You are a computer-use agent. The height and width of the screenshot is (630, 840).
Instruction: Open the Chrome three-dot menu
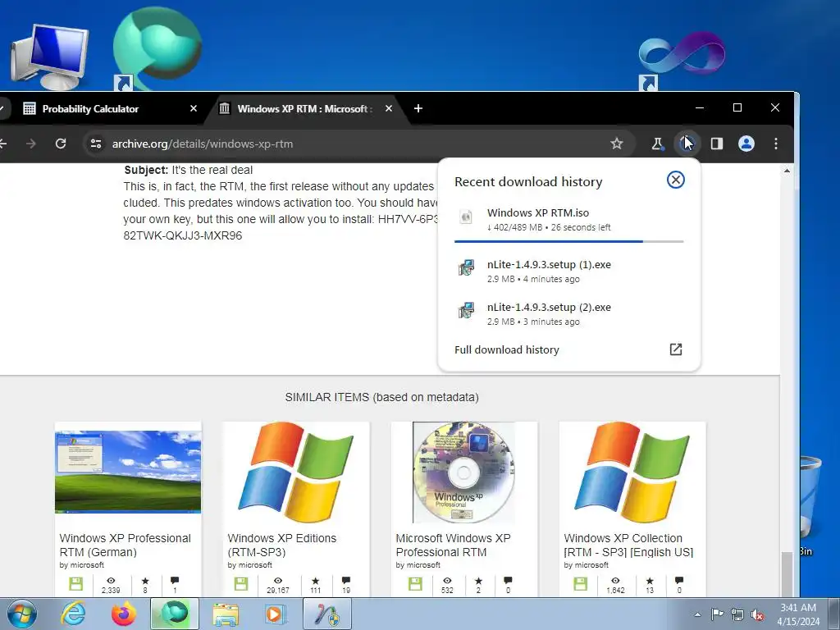pos(776,144)
